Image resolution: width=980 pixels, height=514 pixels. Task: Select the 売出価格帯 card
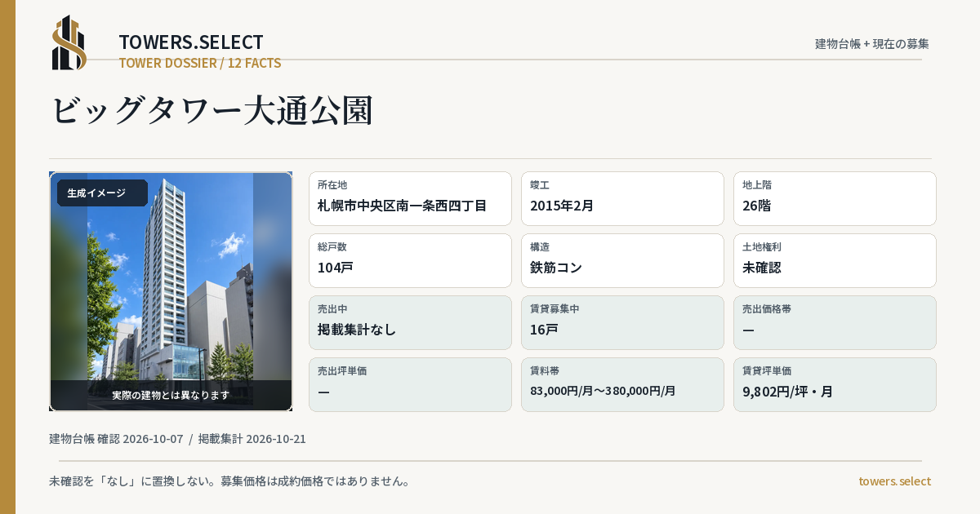tap(835, 322)
